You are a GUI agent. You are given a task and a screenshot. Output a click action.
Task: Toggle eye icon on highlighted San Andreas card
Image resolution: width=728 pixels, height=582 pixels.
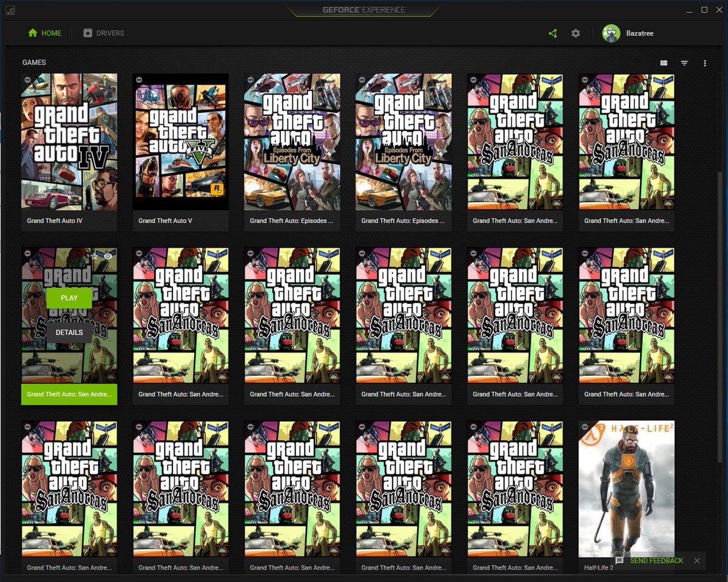click(x=108, y=256)
